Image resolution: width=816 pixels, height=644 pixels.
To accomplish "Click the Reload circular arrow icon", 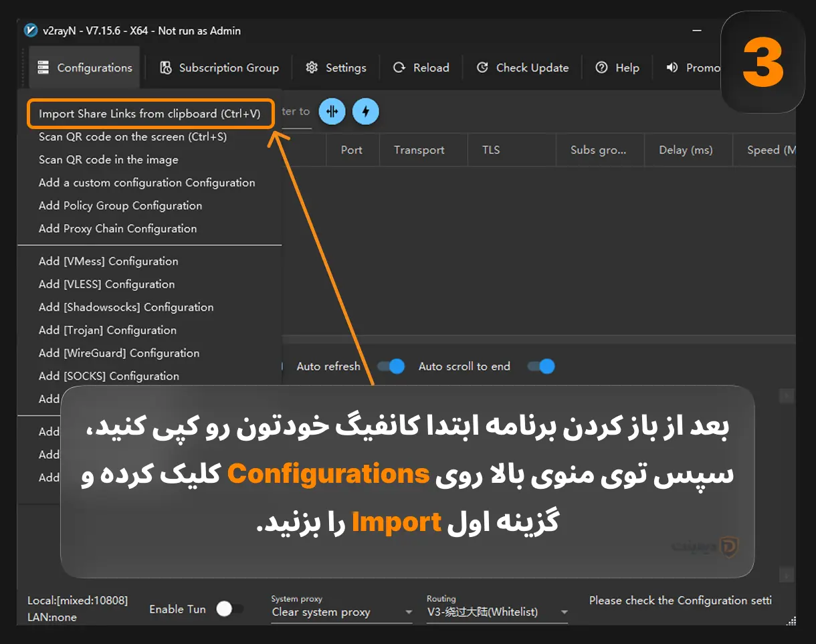I will click(399, 68).
